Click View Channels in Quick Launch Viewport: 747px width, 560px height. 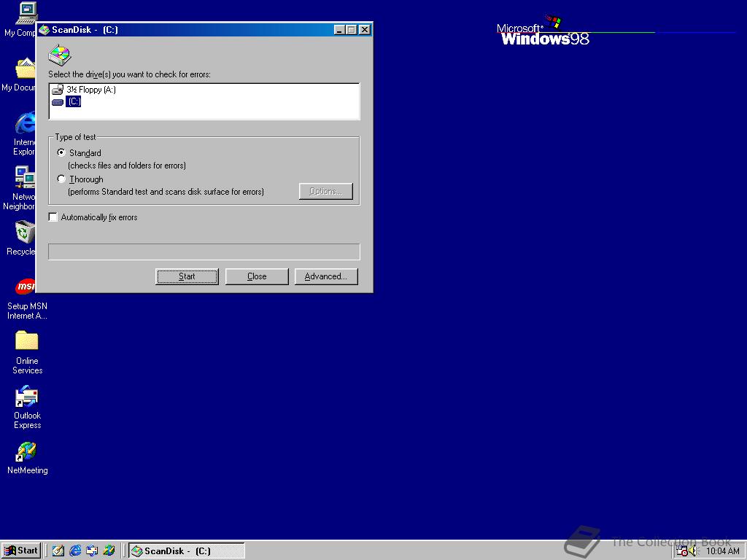click(x=109, y=551)
